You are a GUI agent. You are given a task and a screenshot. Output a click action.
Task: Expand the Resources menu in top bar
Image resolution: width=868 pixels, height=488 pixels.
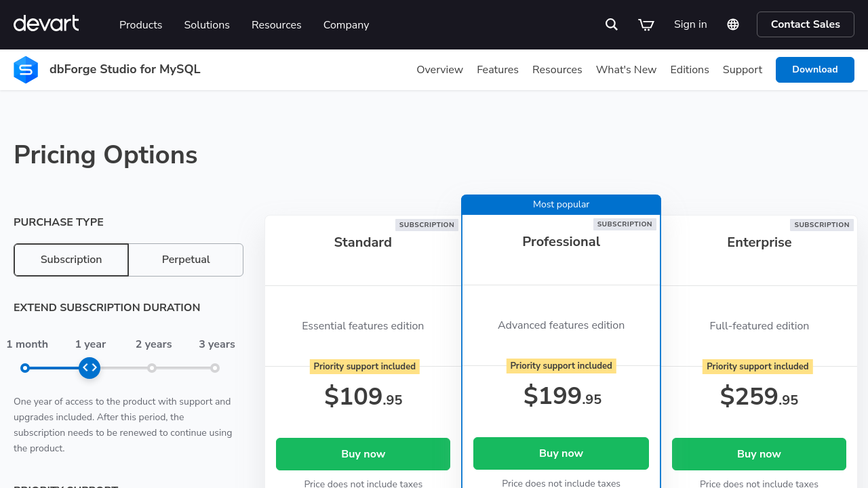[276, 25]
